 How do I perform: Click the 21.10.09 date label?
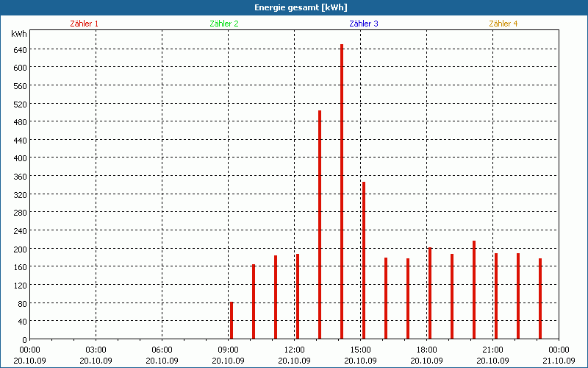pos(559,361)
